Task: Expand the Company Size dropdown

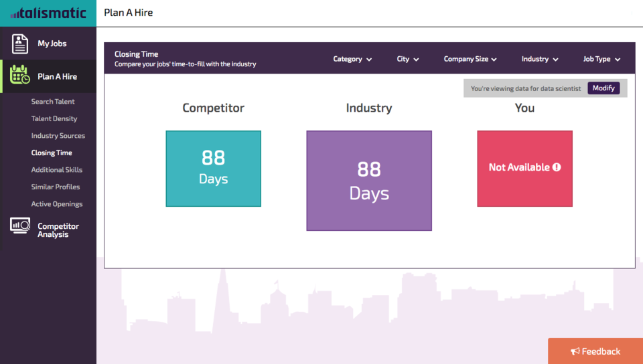Action: point(470,59)
